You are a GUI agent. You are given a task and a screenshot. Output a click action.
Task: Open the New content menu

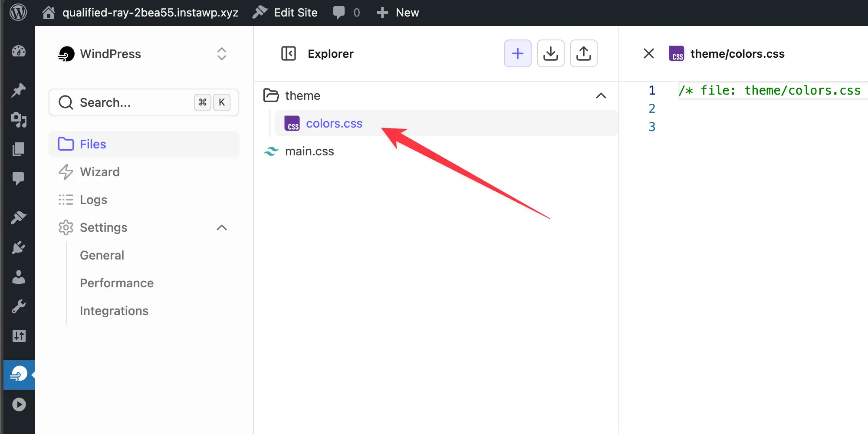(398, 12)
